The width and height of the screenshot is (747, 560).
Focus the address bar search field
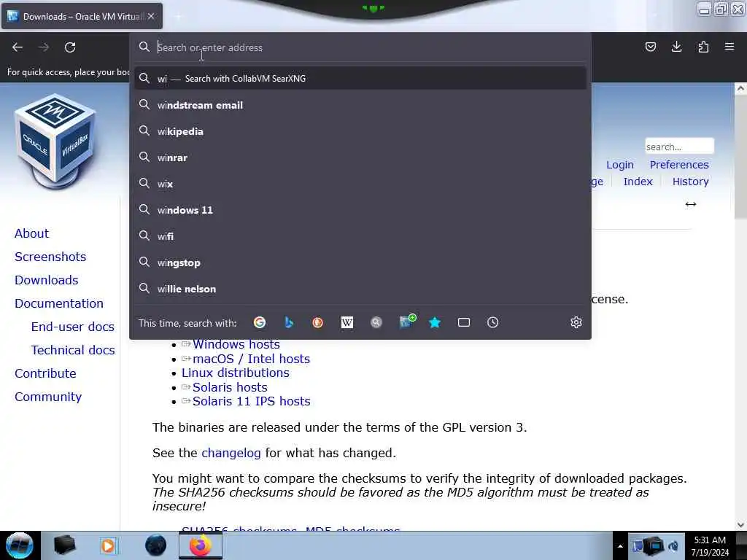point(360,47)
